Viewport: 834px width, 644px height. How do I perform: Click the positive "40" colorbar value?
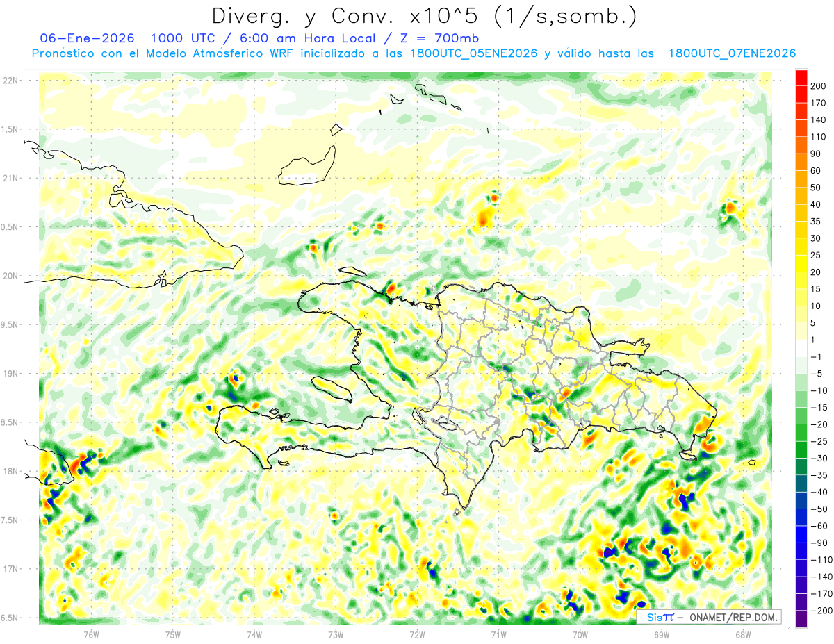[816, 204]
